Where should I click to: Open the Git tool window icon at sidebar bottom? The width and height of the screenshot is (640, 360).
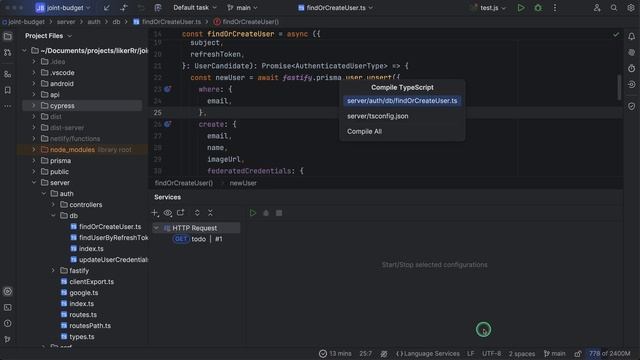point(8,339)
